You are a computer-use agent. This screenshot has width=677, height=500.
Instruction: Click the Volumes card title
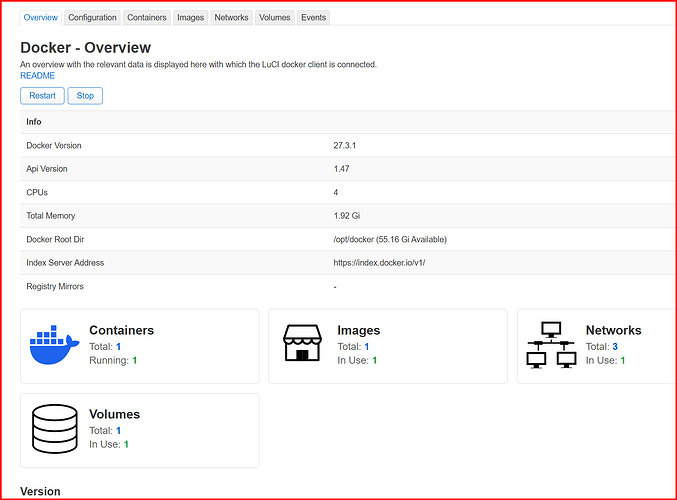(x=114, y=415)
